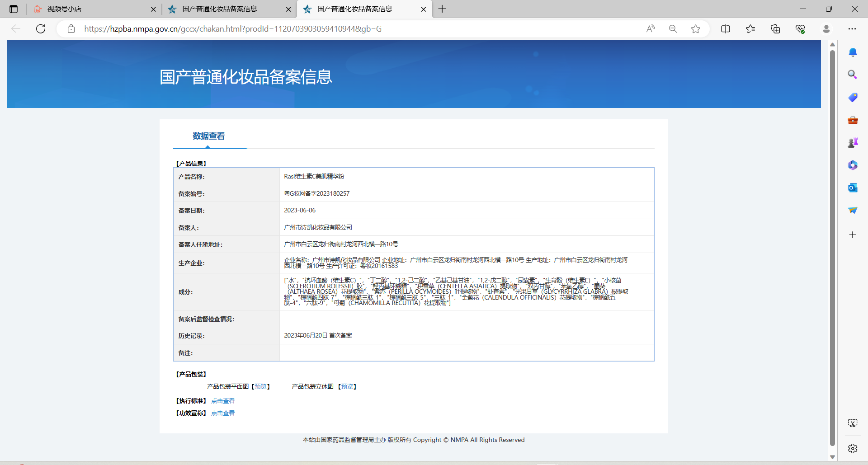Open Browser essentials heart icon
Image resolution: width=868 pixels, height=465 pixels.
[800, 29]
